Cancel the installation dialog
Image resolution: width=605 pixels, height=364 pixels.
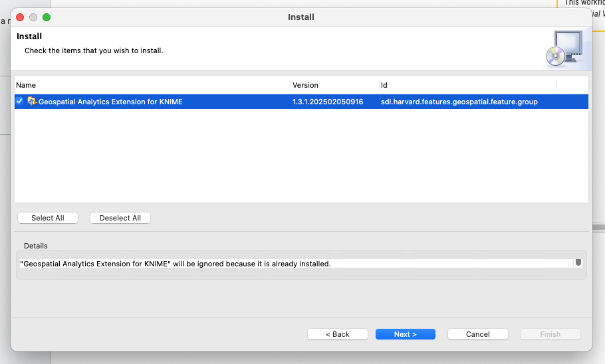(477, 334)
